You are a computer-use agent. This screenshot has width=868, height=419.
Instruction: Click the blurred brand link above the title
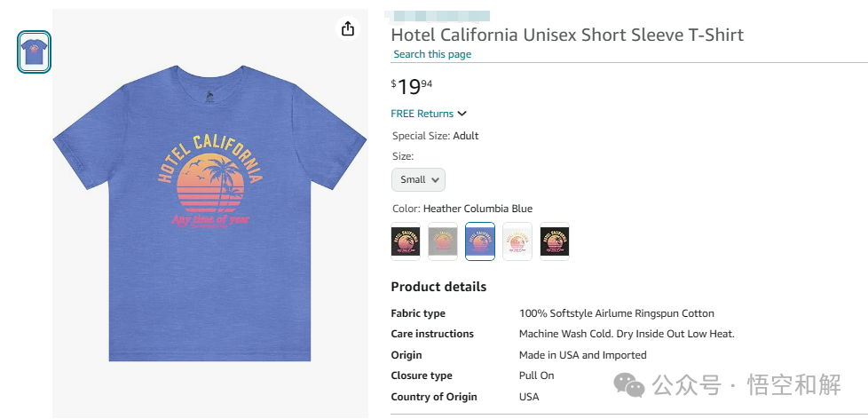pos(441,15)
